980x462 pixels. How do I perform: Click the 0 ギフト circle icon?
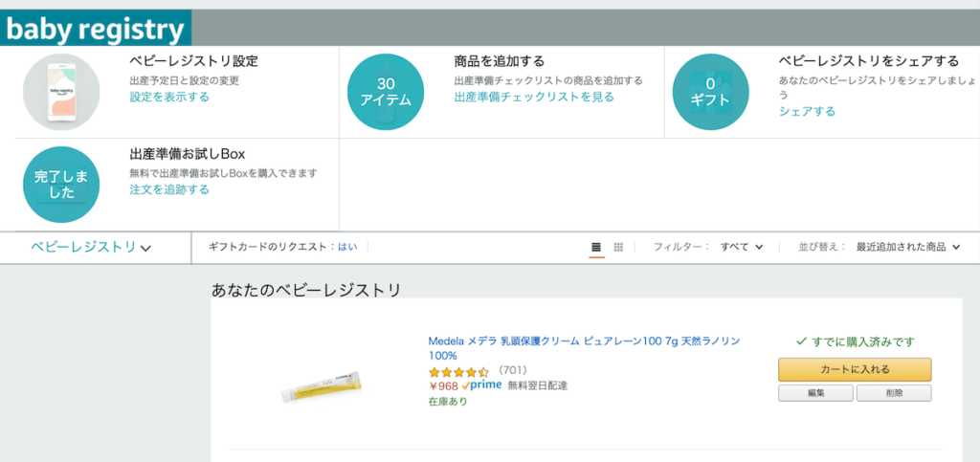[711, 92]
